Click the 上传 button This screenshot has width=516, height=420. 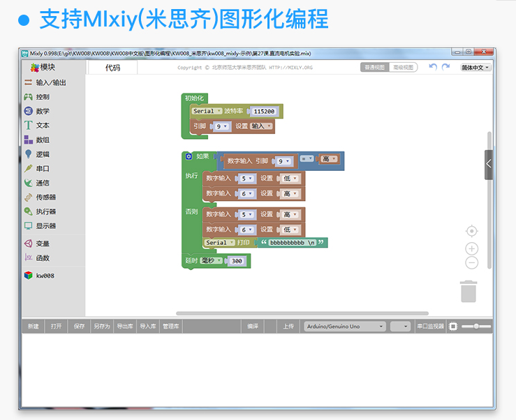click(288, 327)
